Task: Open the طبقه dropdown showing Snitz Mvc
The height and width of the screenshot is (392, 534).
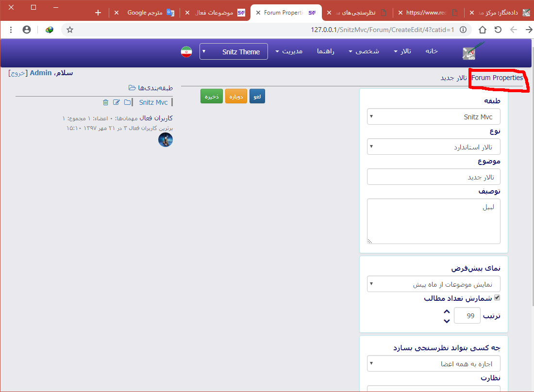Action: point(434,117)
